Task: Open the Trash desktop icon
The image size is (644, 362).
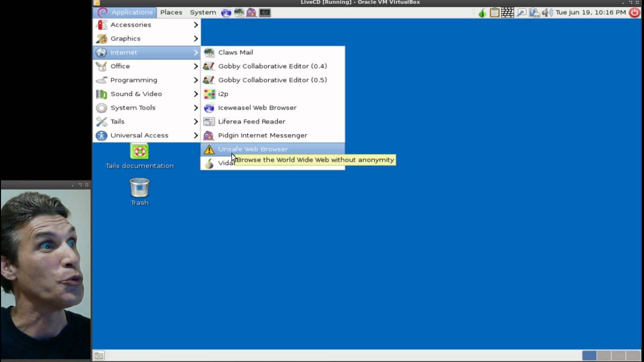Action: (x=139, y=192)
